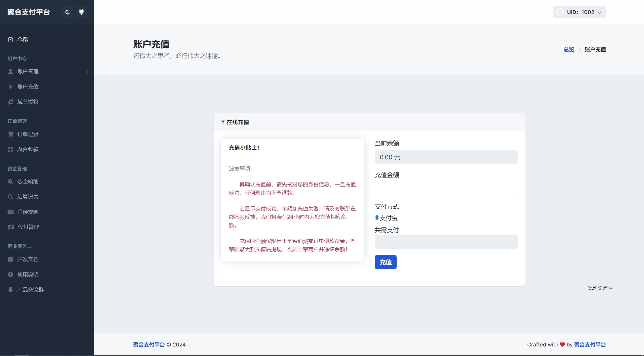Click the 充值 recharge button

(x=385, y=262)
